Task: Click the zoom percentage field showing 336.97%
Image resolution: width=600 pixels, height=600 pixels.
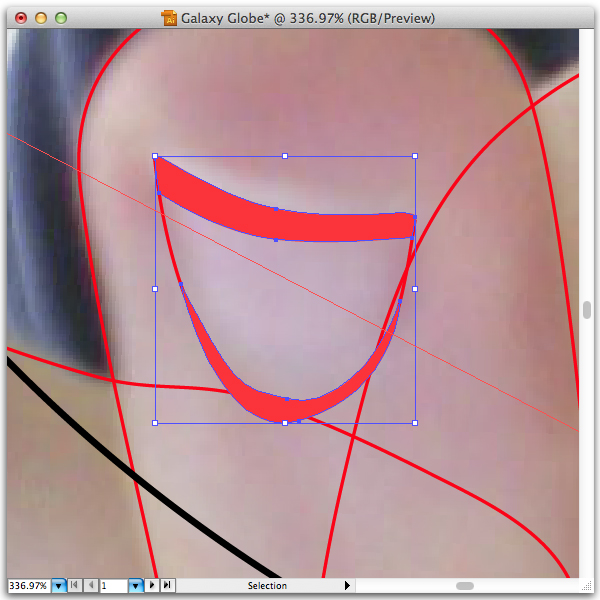Action: tap(28, 585)
